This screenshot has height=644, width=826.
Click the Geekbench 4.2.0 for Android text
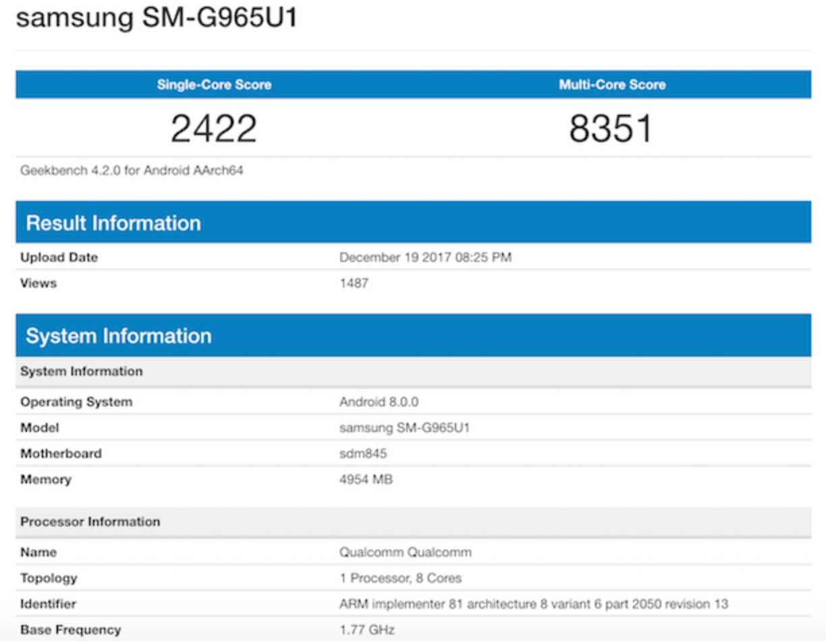pos(132,171)
